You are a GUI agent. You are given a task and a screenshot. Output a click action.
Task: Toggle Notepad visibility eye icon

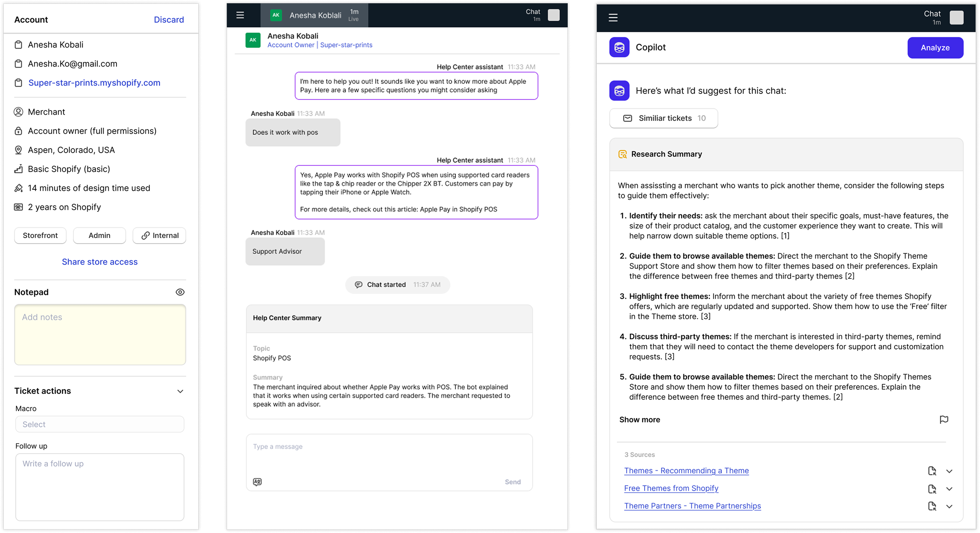(x=180, y=292)
